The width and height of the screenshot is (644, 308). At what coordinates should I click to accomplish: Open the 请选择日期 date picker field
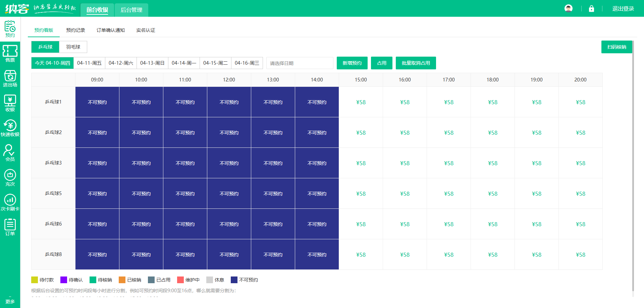(x=300, y=63)
